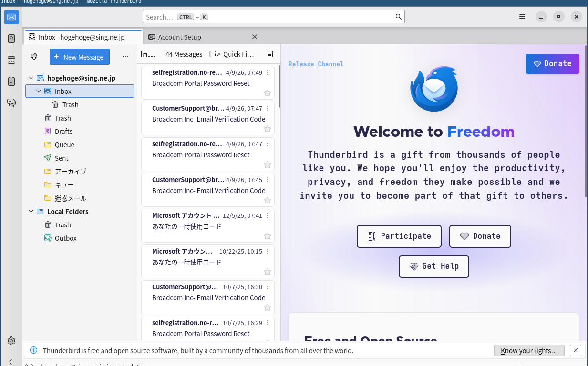
Task: Click gradient Donate button at top right
Action: tap(552, 64)
